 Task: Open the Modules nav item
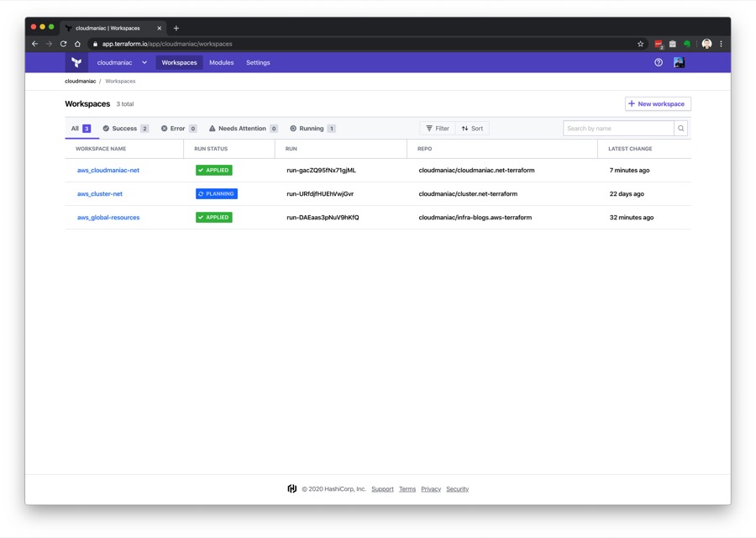(221, 62)
